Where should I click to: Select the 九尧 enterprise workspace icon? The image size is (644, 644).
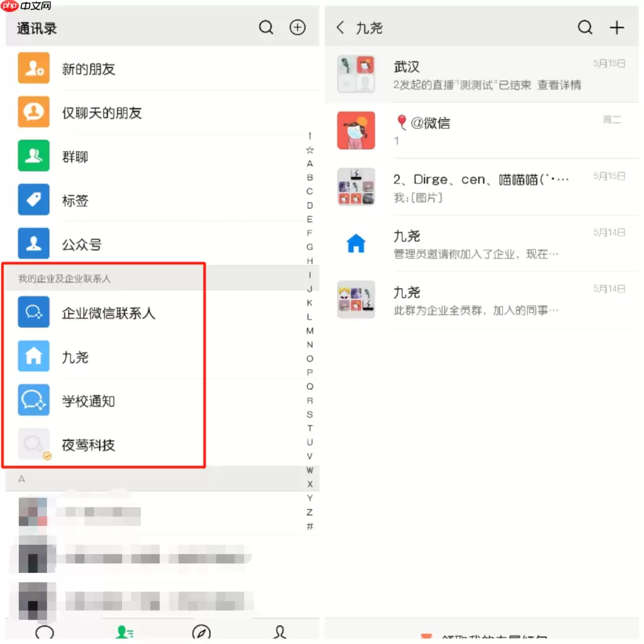click(33, 355)
